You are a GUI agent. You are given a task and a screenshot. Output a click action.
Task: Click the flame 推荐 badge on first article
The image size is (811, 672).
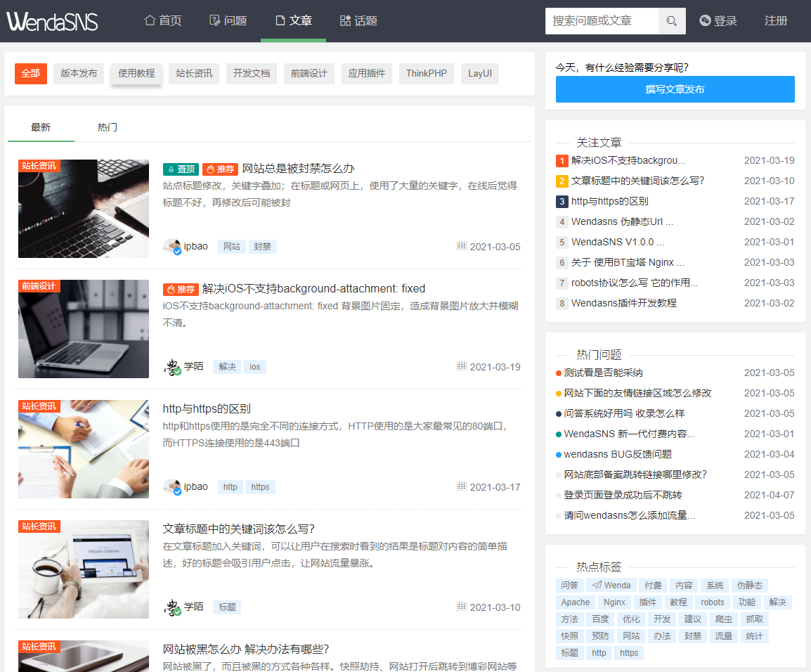pyautogui.click(x=220, y=169)
